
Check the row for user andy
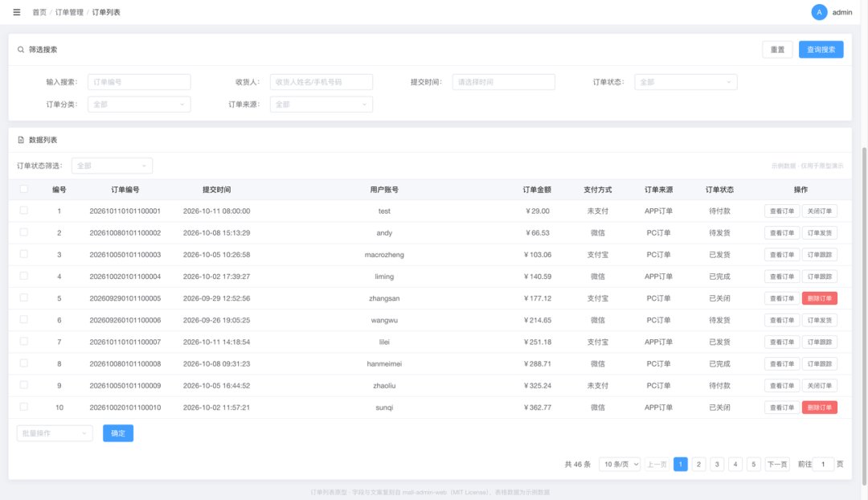(x=24, y=232)
